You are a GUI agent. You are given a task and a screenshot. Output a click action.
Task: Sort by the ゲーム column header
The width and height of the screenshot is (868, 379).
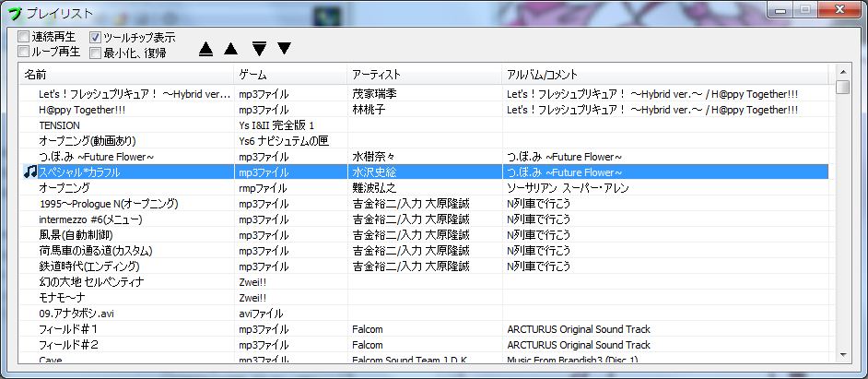289,73
